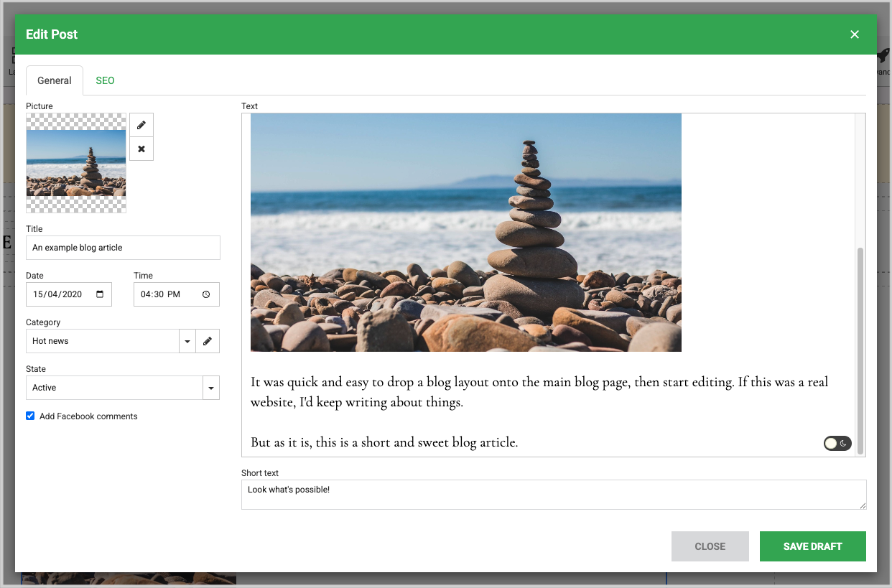The height and width of the screenshot is (588, 892).
Task: Toggle the dark mode switch in editor
Action: (837, 444)
